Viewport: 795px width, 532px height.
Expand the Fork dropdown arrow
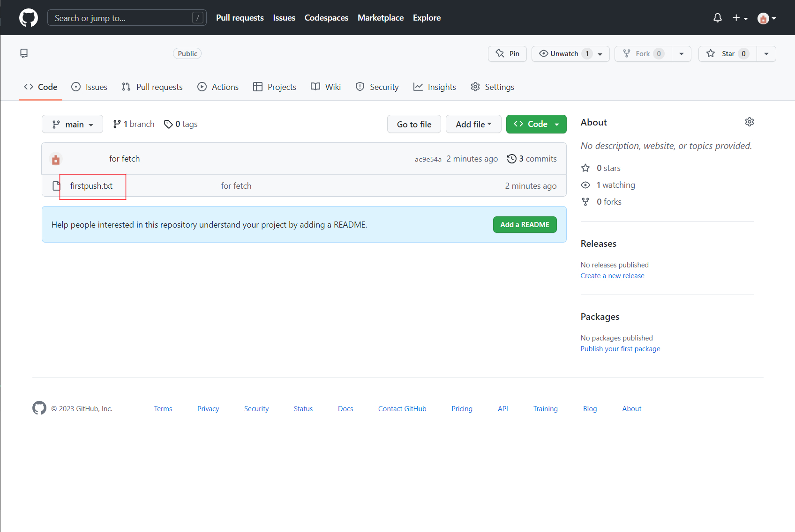[682, 54]
